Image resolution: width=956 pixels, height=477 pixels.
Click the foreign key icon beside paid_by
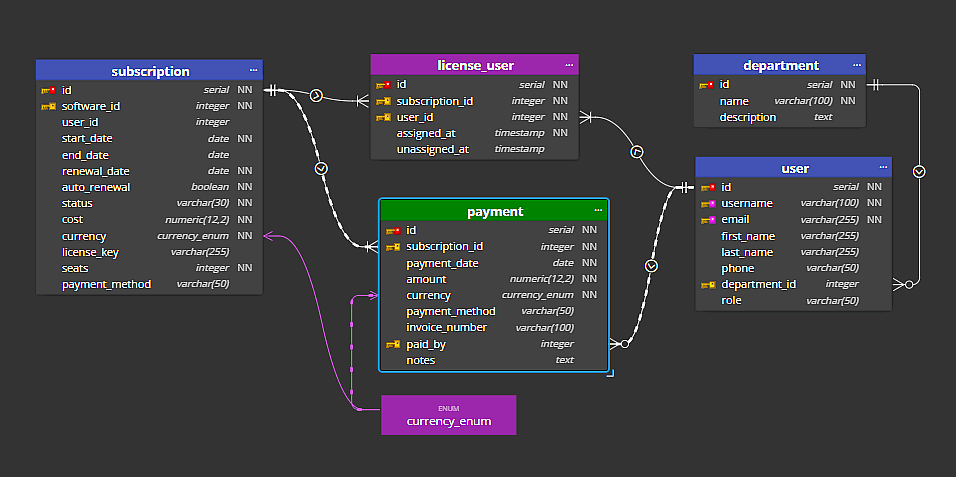coord(393,345)
